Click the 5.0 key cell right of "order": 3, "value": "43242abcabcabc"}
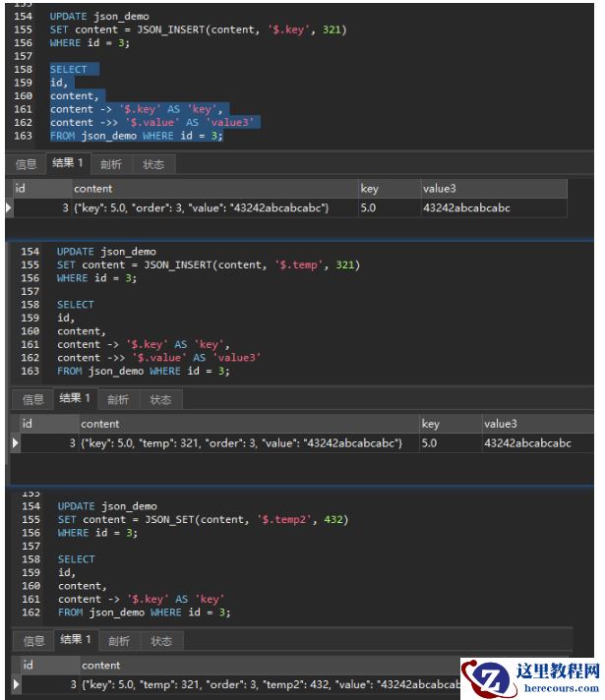 pos(390,208)
